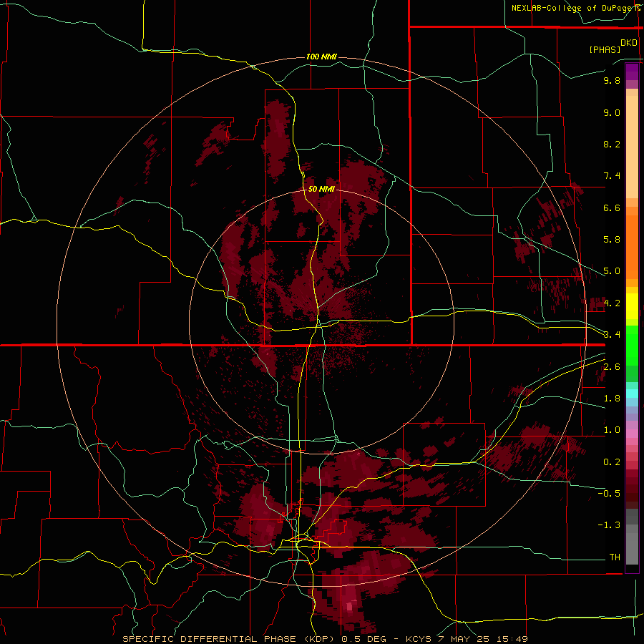
Task: Click the TH threshold label
Action: 615,557
